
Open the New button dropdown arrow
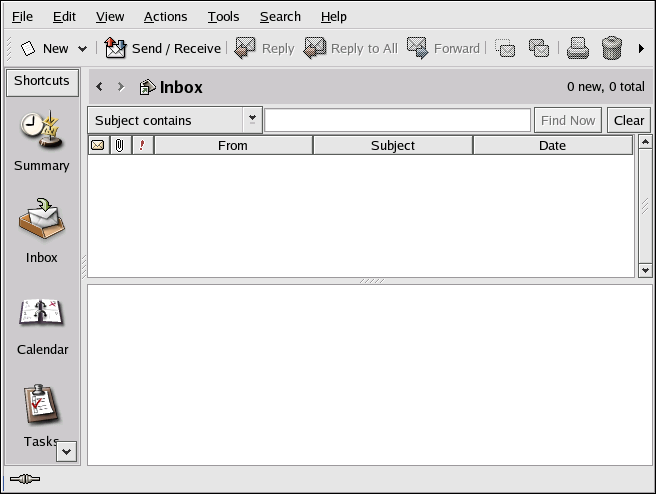82,48
